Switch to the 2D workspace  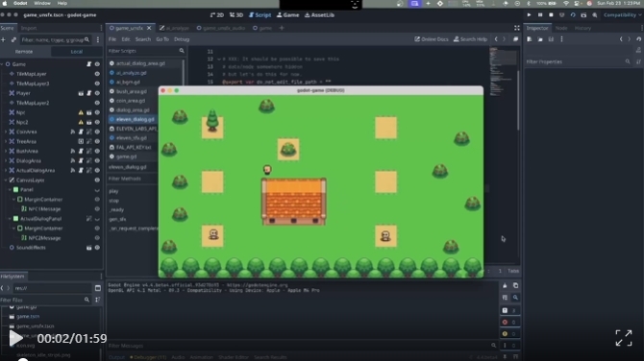(x=217, y=15)
